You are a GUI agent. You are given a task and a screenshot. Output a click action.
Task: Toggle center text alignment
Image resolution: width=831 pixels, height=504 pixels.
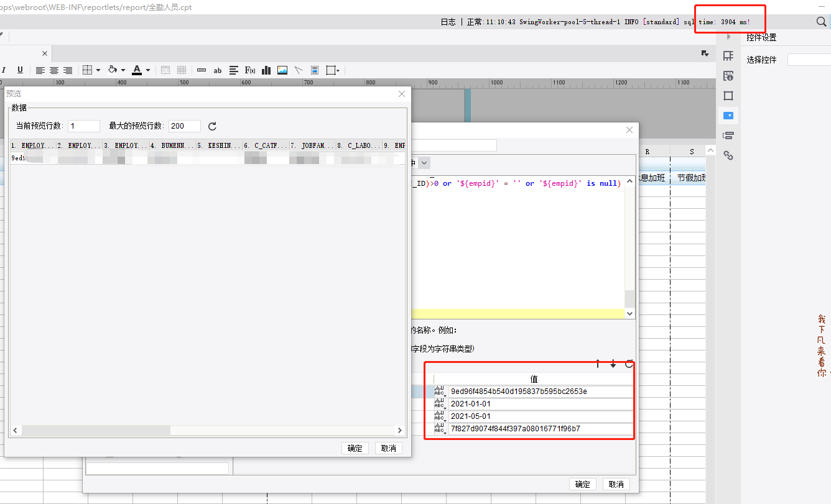tap(54, 70)
